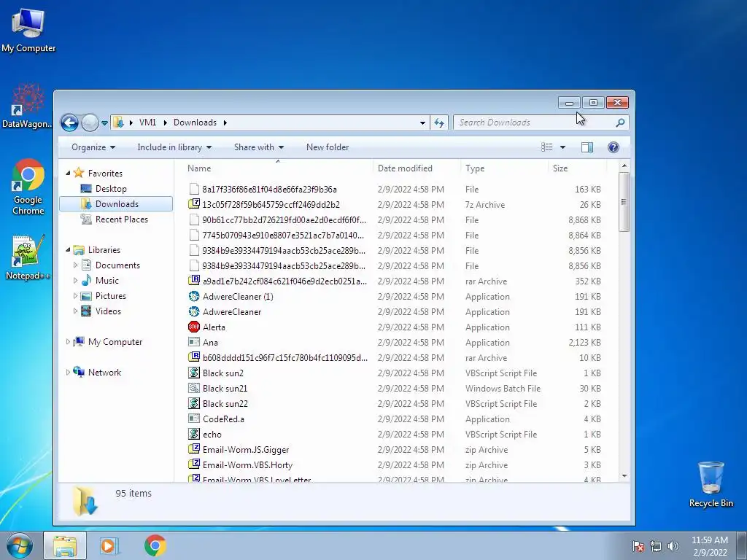Select the Email-Worm.VBS.Horty zip icon

[194, 464]
